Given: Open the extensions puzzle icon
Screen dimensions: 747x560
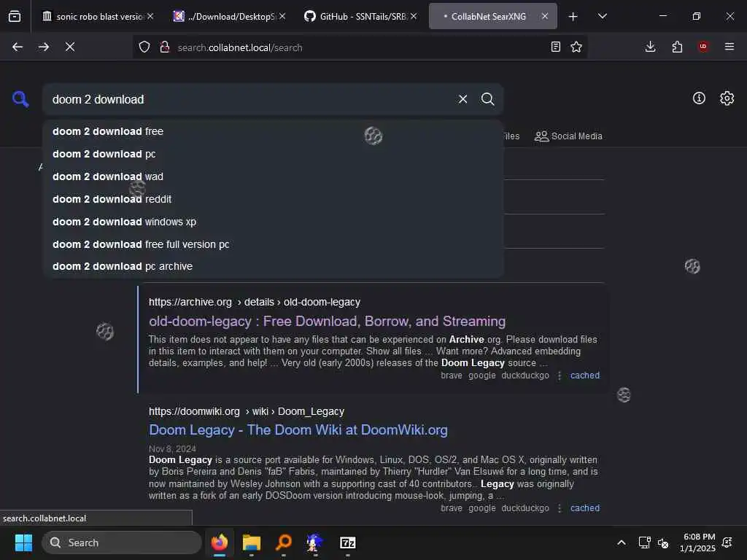Looking at the screenshot, I should point(677,47).
